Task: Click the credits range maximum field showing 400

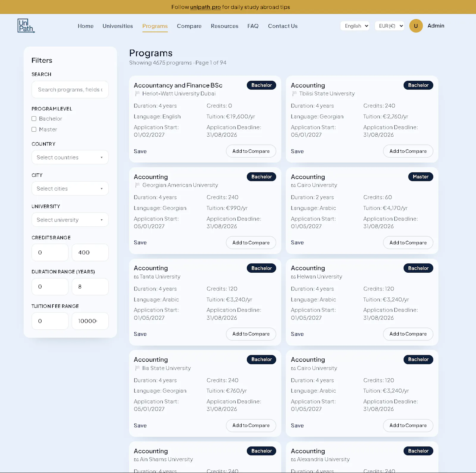Action: pos(90,252)
